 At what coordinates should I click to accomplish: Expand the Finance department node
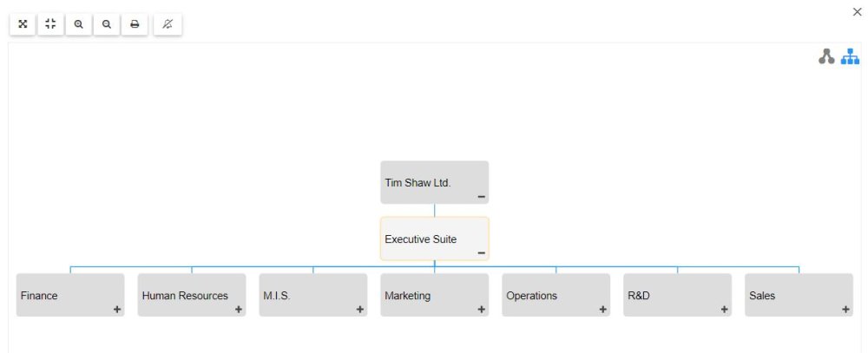coord(117,310)
